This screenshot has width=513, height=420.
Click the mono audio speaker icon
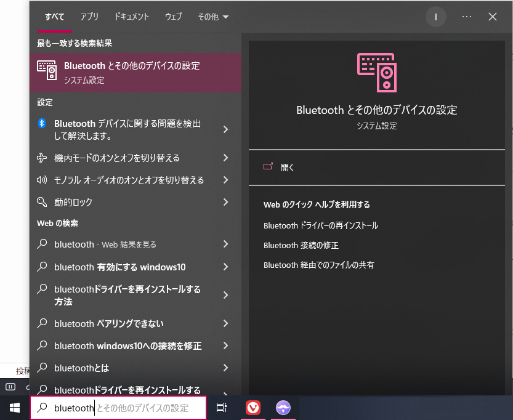[x=42, y=180]
